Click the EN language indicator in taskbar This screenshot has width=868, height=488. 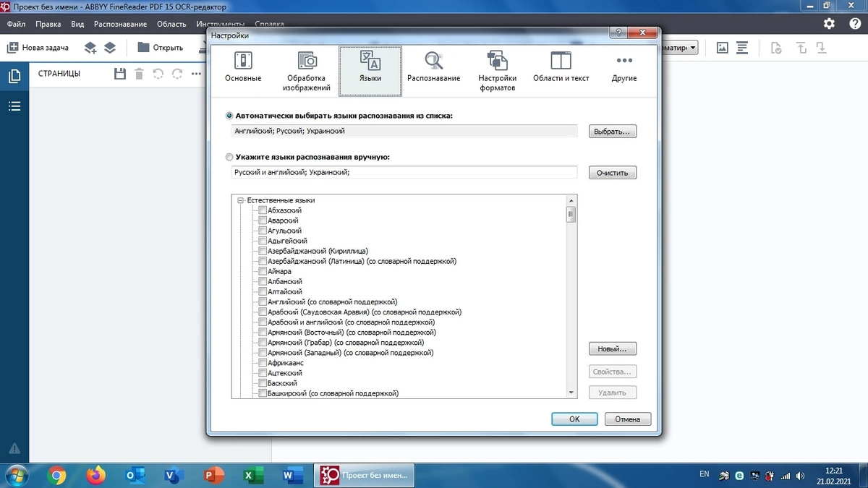click(705, 474)
